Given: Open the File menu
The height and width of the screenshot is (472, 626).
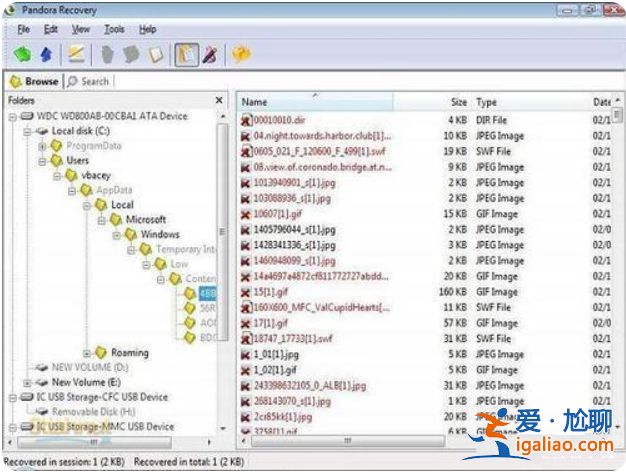Looking at the screenshot, I should tap(23, 30).
